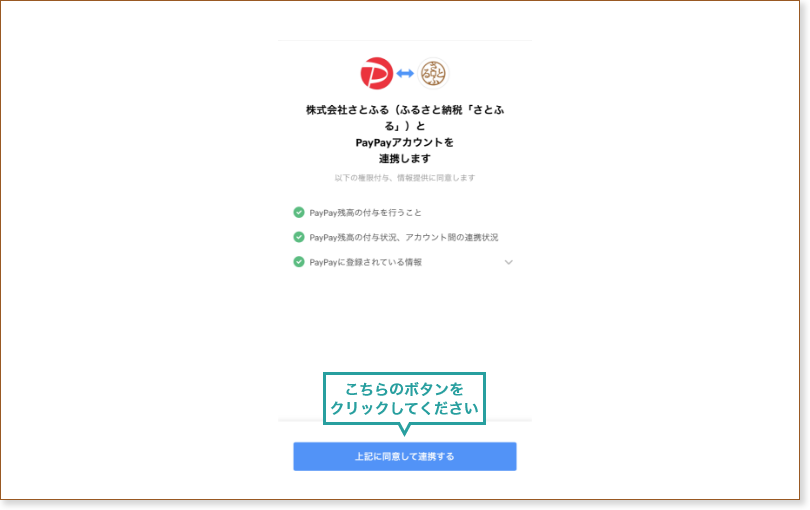Expand the PayPayに登録されている情報 chevron
This screenshot has height=510, width=810.
(509, 262)
